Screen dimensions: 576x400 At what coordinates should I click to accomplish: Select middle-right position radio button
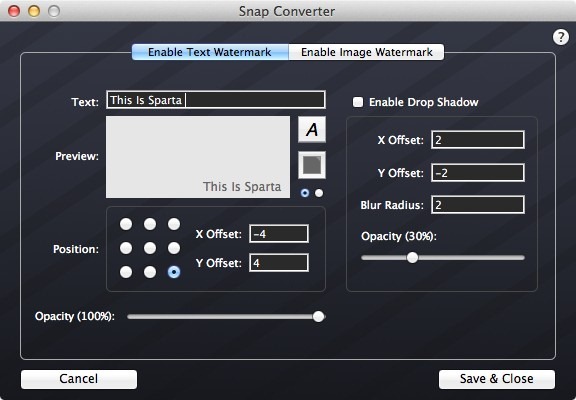(x=174, y=248)
